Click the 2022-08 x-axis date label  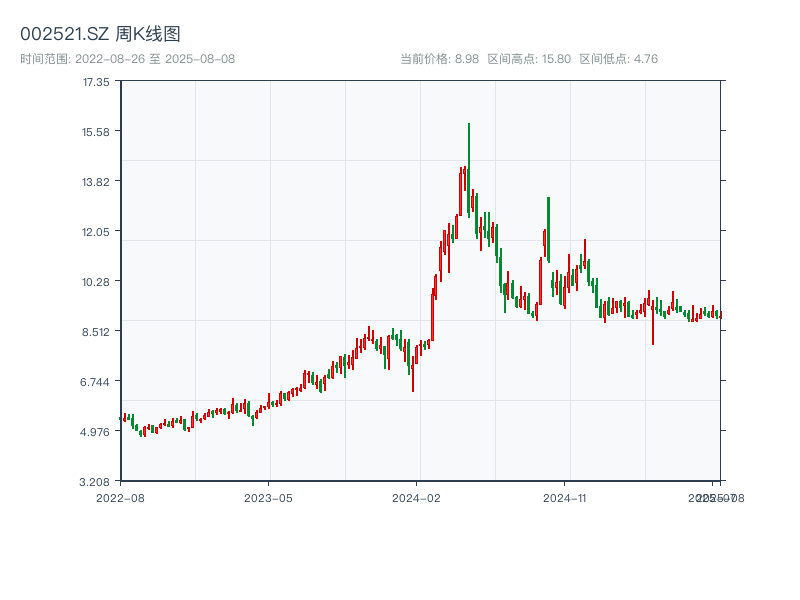click(x=120, y=497)
